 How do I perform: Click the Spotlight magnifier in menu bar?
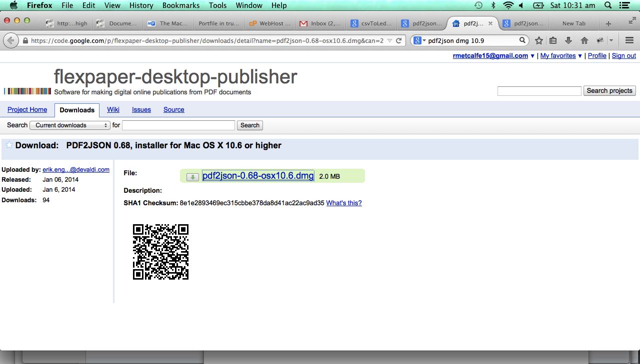click(608, 5)
